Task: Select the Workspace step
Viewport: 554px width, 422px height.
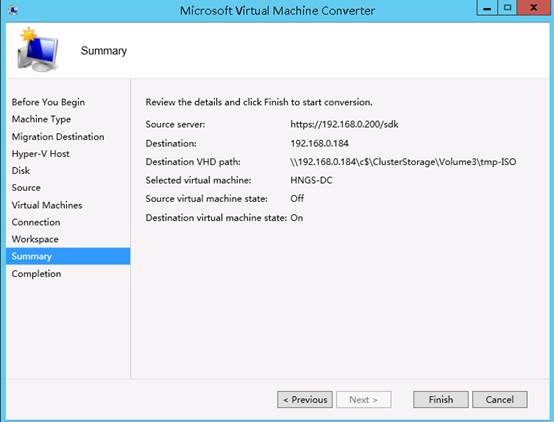Action: tap(35, 239)
